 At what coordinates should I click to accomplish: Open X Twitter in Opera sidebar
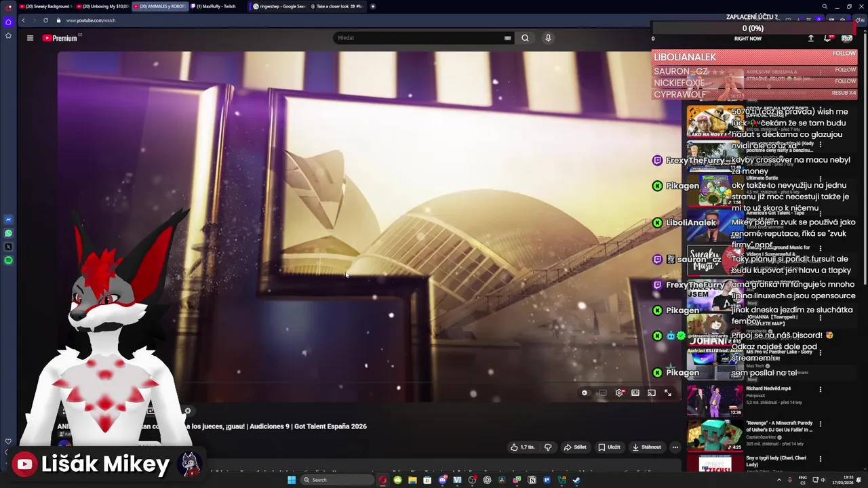pyautogui.click(x=8, y=247)
